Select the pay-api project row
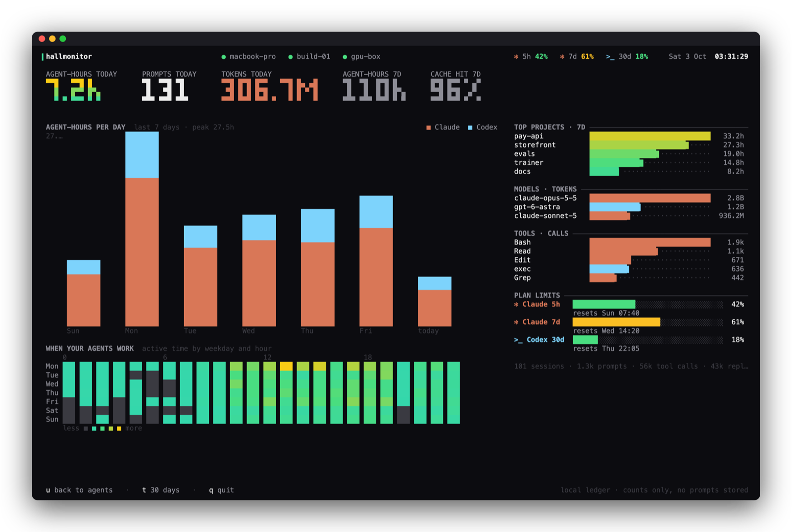This screenshot has height=532, width=792. tap(629, 136)
